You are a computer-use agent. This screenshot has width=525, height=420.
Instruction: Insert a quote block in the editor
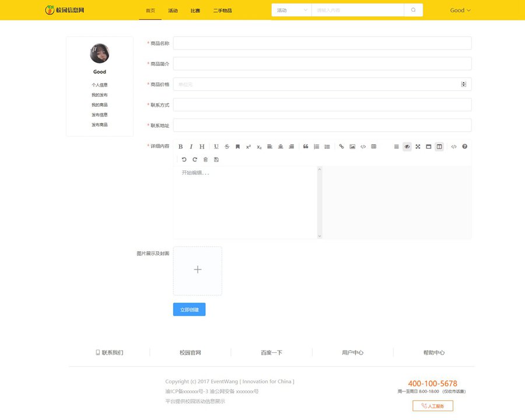[x=306, y=146]
